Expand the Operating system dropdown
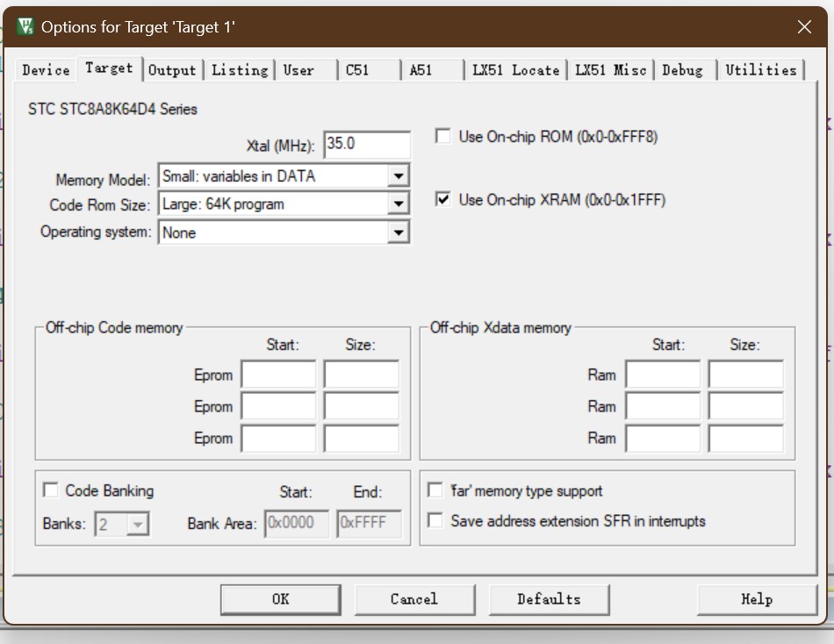 399,233
